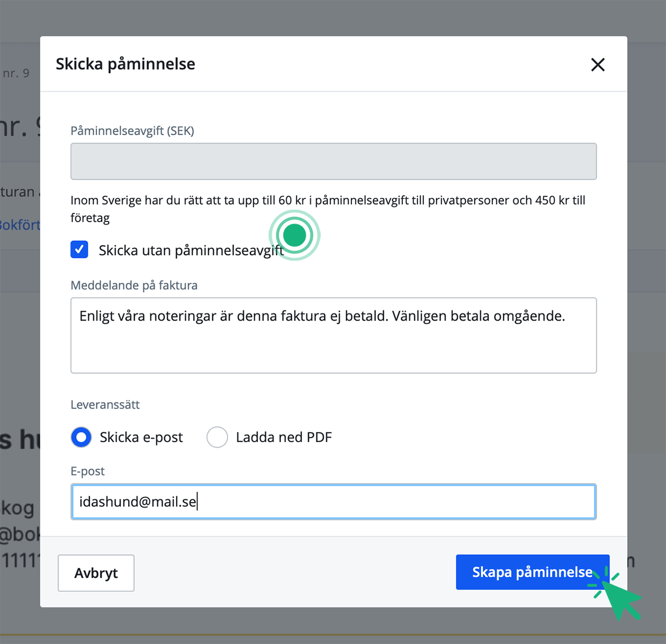
Task: Click the X icon at top right of modal
Action: coord(598,64)
